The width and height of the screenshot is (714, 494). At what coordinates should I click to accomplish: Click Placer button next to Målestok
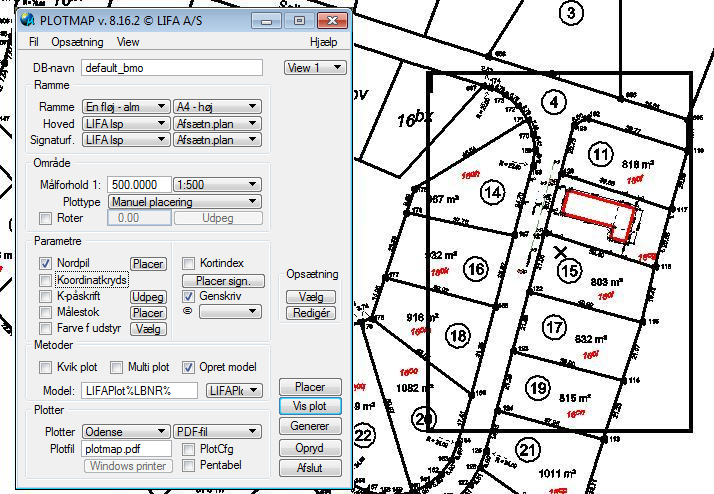(148, 313)
